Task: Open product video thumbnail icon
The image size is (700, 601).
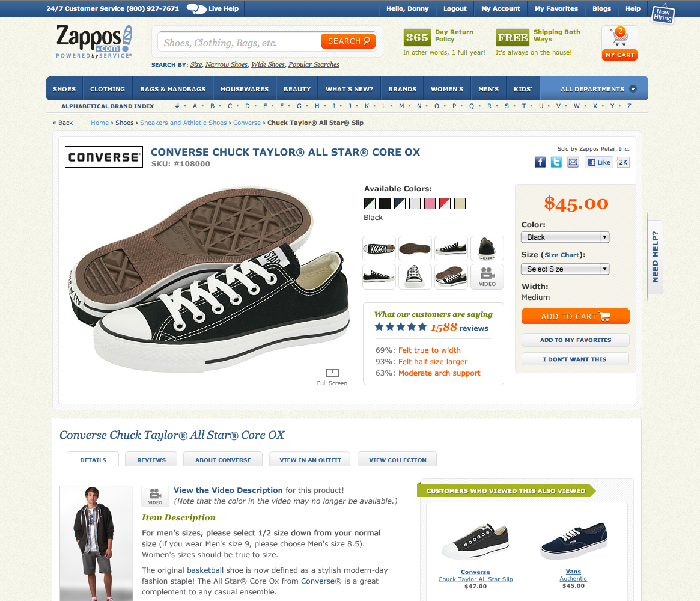Action: tap(487, 277)
